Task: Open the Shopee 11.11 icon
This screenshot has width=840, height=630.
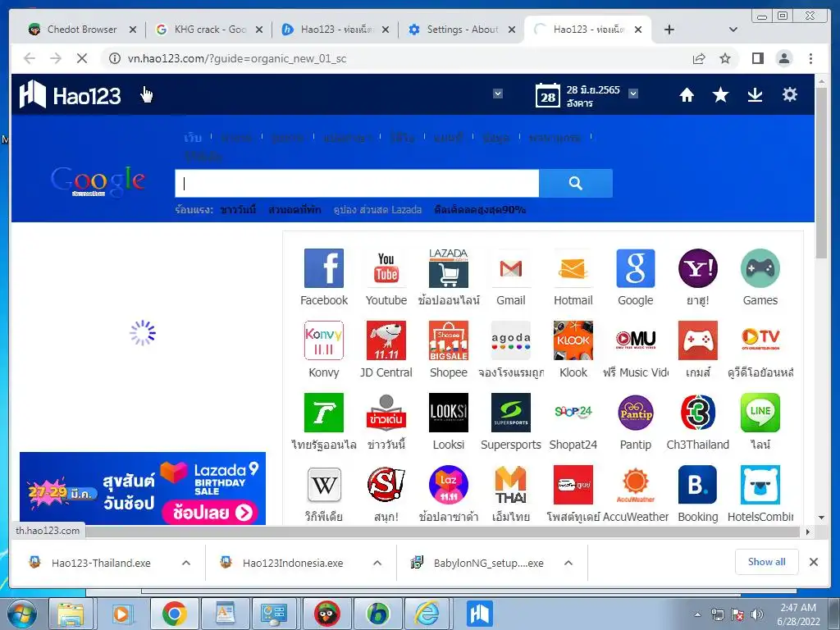Action: [449, 340]
